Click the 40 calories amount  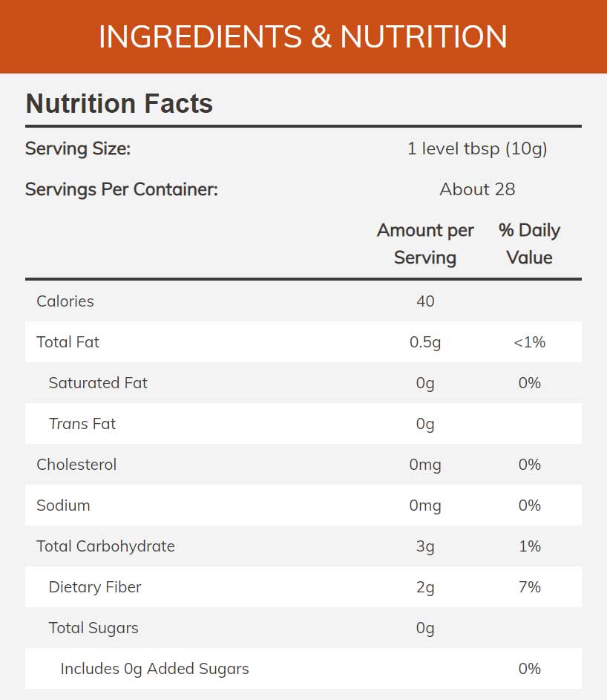tap(425, 301)
